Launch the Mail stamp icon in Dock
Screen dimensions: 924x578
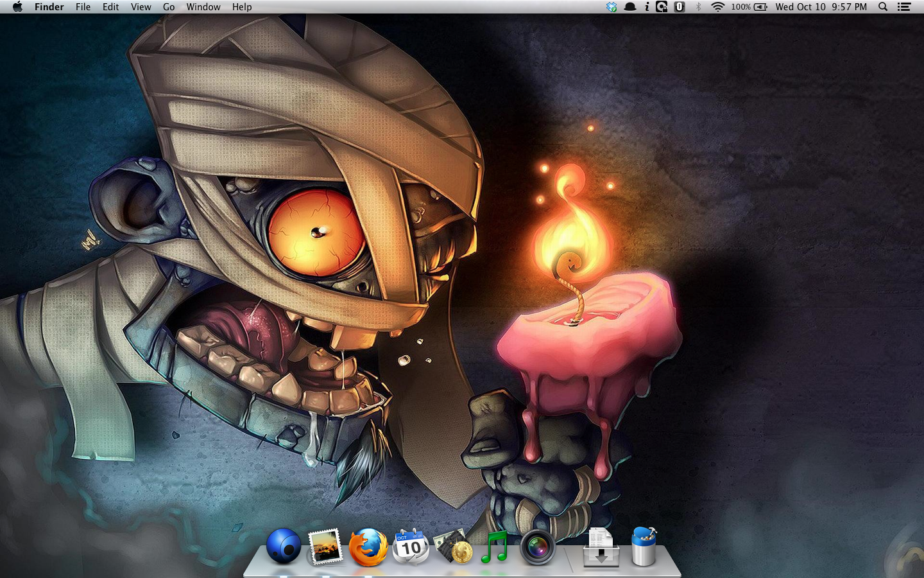(325, 547)
